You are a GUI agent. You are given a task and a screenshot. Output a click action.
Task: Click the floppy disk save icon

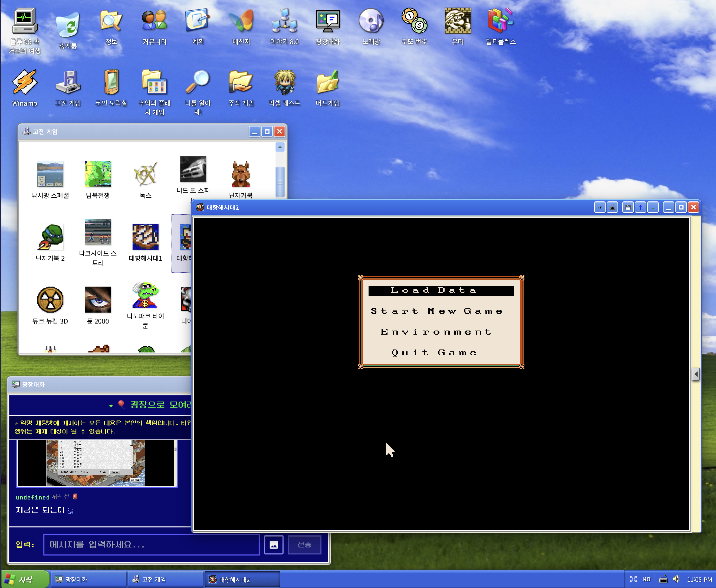[x=628, y=207]
